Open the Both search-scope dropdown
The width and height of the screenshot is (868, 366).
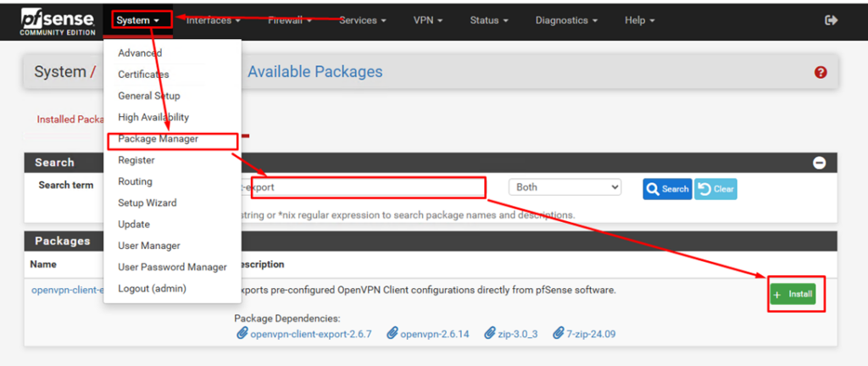[x=565, y=187]
